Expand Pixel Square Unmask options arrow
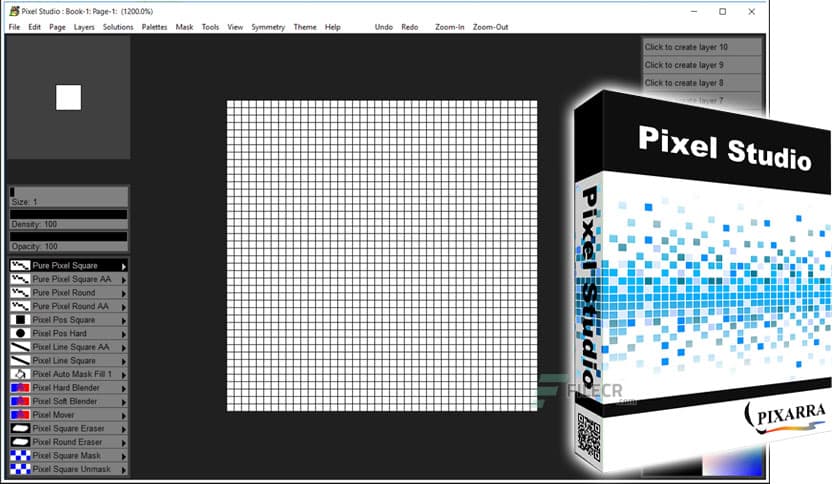Image resolution: width=836 pixels, height=484 pixels. [x=124, y=470]
